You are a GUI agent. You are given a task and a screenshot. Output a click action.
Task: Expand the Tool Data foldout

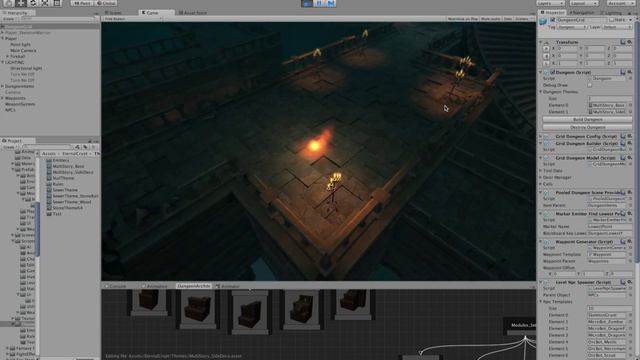(541, 171)
